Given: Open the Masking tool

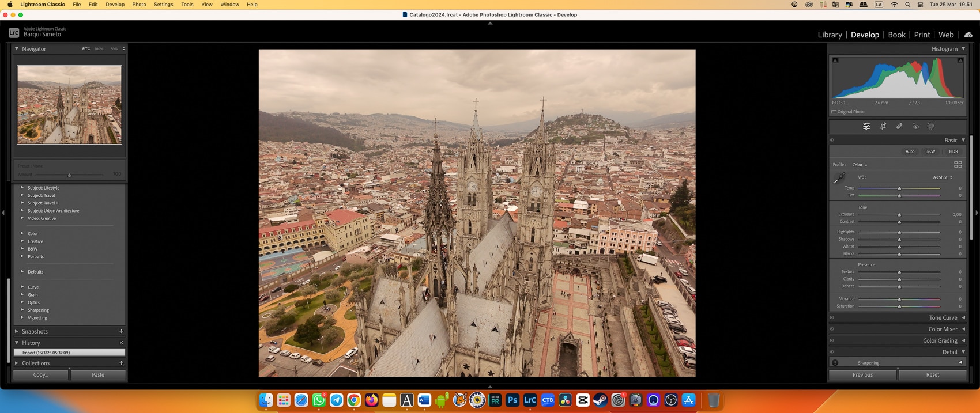Looking at the screenshot, I should coord(931,126).
